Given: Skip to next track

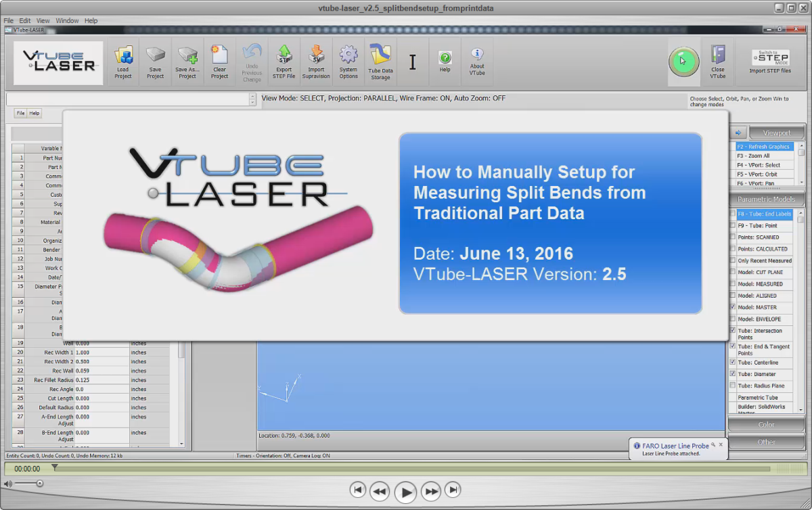Looking at the screenshot, I should 453,490.
